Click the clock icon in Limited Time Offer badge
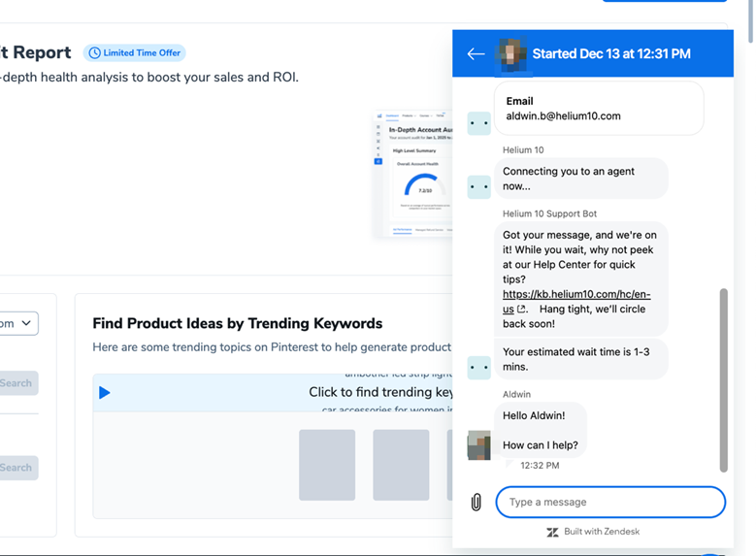756x556 pixels. [x=94, y=52]
